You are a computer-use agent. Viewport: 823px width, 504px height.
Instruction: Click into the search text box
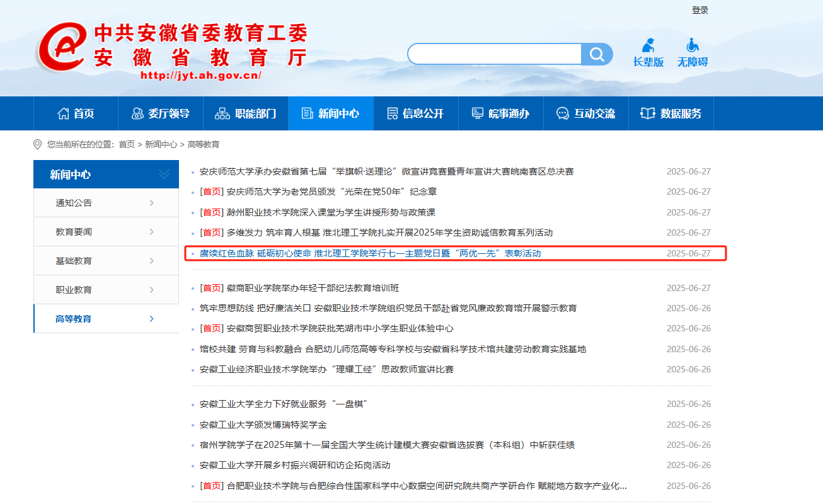[494, 54]
